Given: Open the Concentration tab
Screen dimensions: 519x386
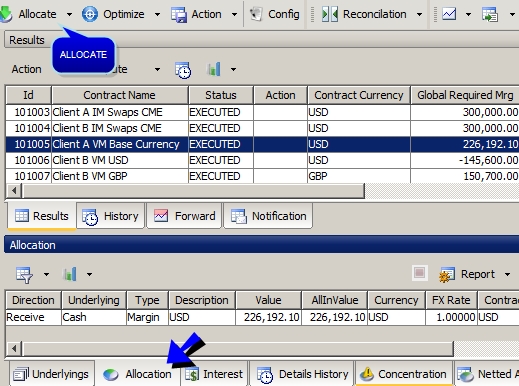Looking at the screenshot, I should pos(404,374).
